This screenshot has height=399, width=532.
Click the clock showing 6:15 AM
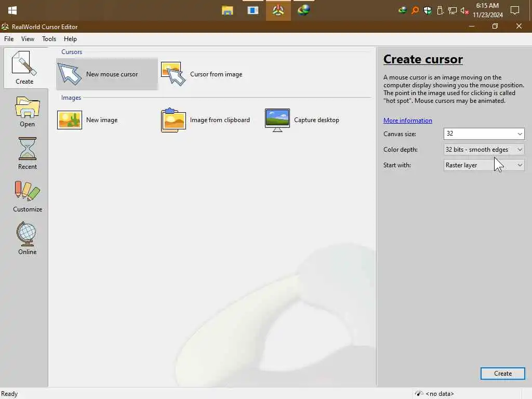click(487, 6)
